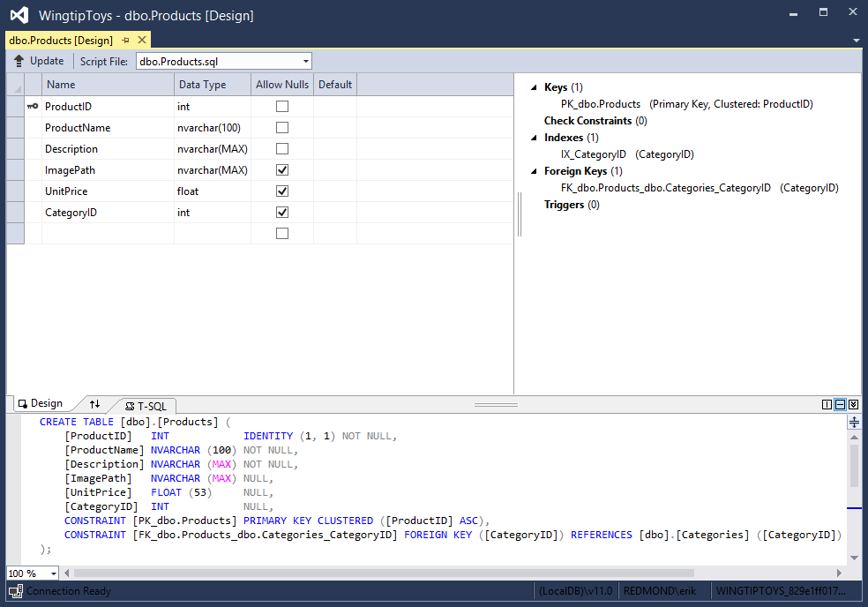The width and height of the screenshot is (868, 607).
Task: Open the 100% zoom level control
Action: pyautogui.click(x=33, y=573)
